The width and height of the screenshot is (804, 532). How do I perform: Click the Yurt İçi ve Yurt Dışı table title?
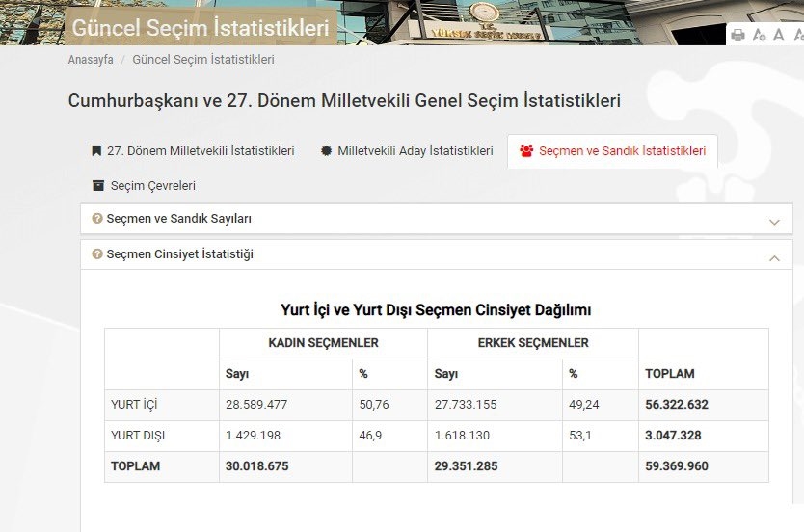[x=436, y=310]
